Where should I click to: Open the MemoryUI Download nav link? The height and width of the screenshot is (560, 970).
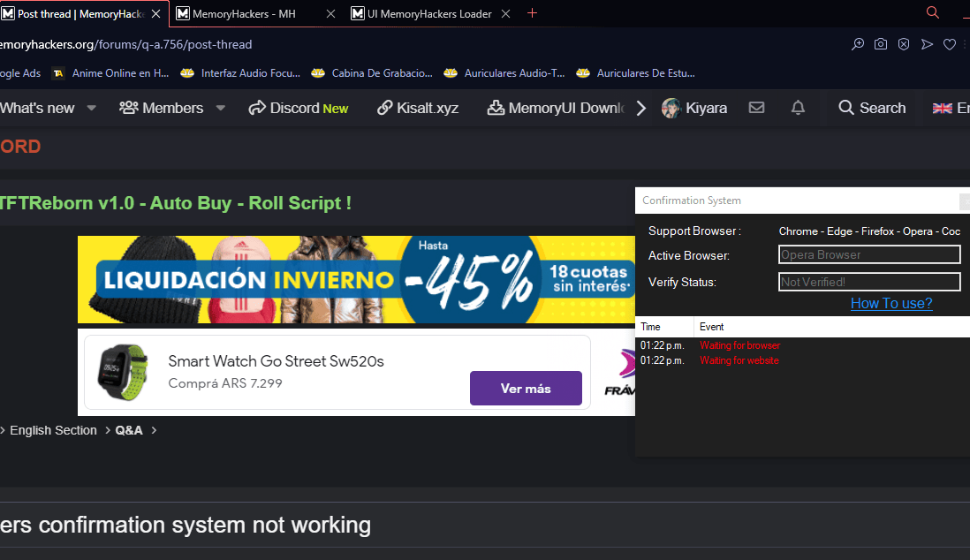coord(557,109)
